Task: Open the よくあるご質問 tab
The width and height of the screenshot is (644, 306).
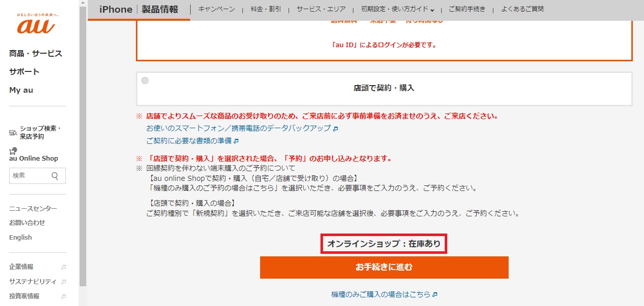Action: coord(522,9)
